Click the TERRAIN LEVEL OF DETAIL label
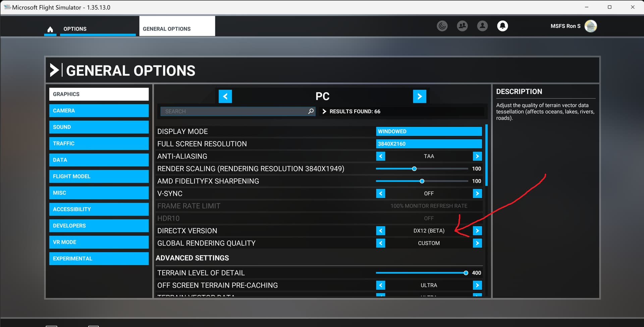 pos(201,273)
